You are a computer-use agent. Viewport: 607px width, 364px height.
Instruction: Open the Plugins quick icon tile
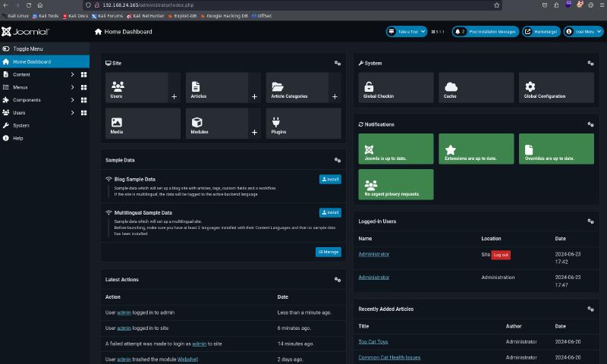(297, 123)
